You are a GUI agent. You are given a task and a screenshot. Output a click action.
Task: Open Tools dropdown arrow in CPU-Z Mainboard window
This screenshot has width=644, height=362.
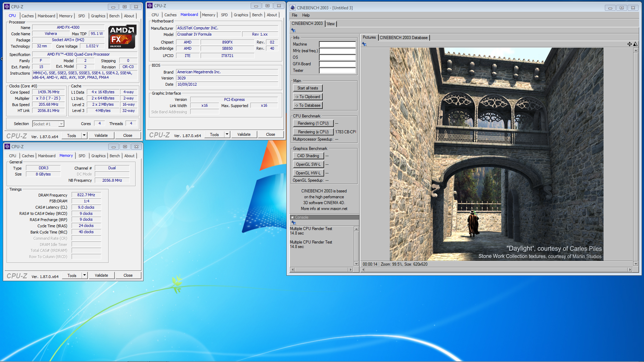pos(227,134)
